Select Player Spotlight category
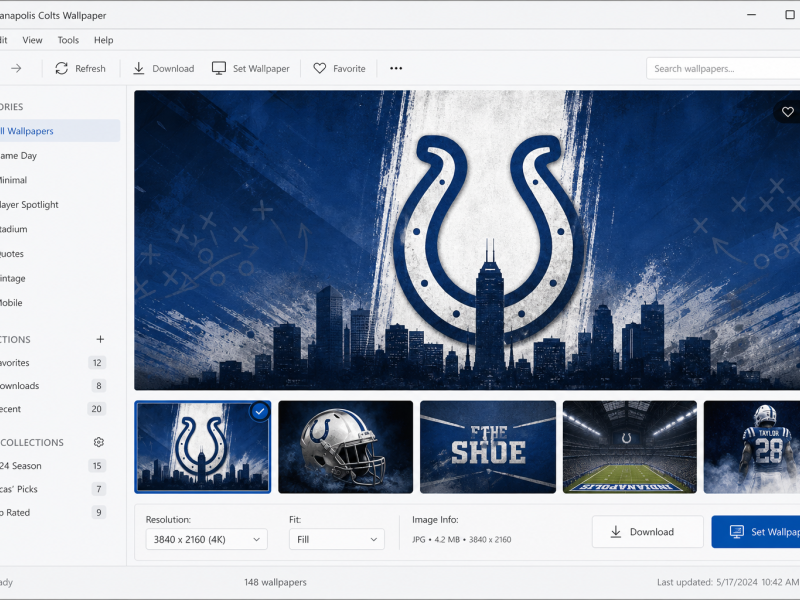 (x=60, y=205)
